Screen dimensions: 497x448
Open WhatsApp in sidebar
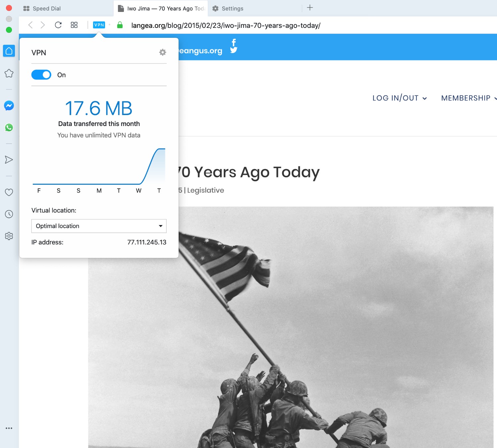pyautogui.click(x=9, y=128)
